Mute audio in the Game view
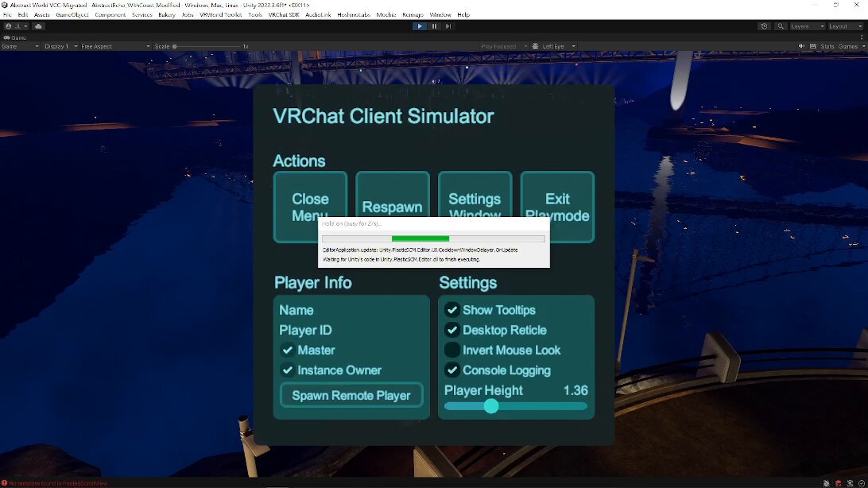 (801, 46)
